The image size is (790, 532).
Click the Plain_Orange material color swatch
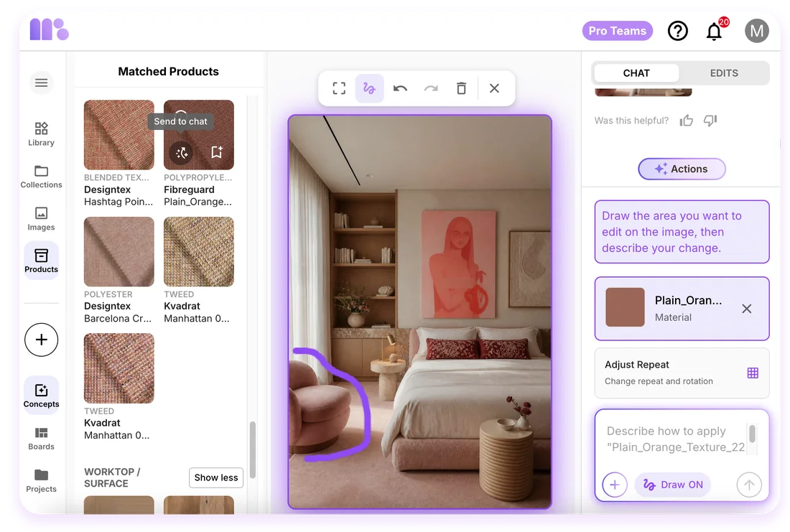pyautogui.click(x=625, y=307)
